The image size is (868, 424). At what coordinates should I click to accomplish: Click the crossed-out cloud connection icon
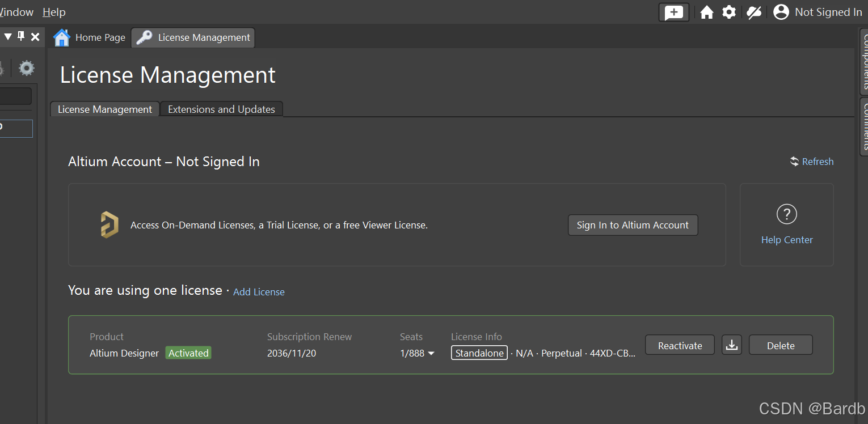[754, 12]
